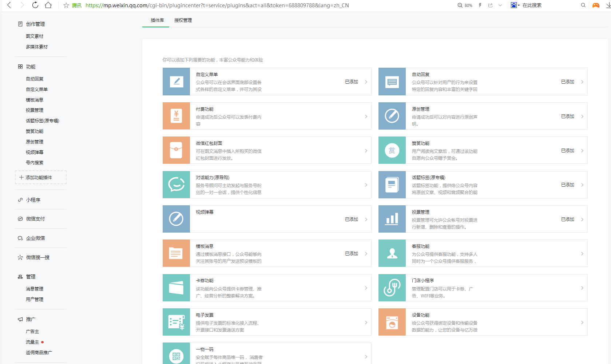
Task: Open the search engine dropdown with the paw icon
Action: click(515, 5)
